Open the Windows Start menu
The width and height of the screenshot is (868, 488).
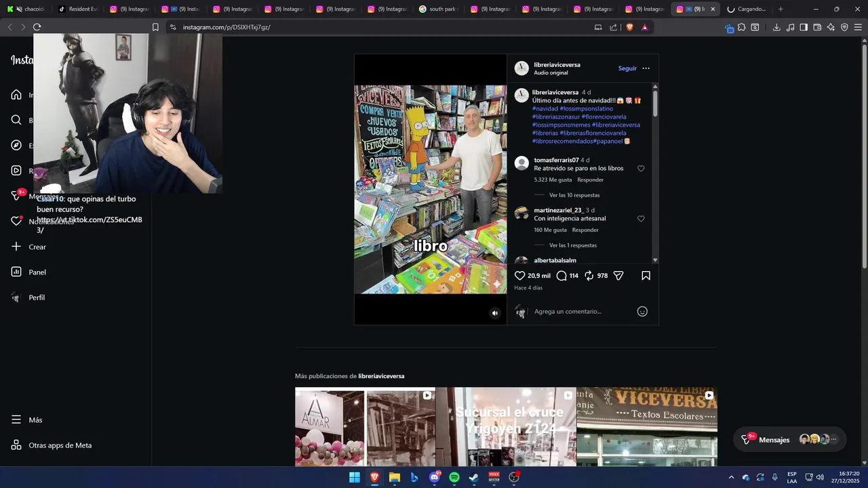pyautogui.click(x=355, y=477)
